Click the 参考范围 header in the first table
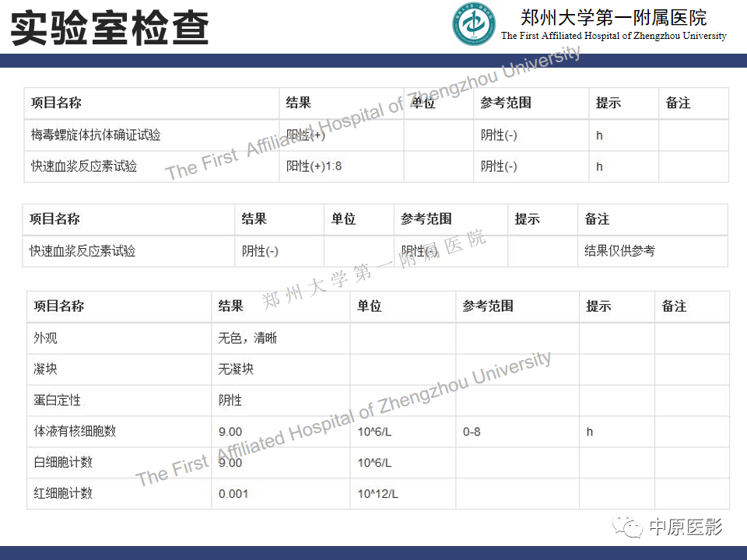The width and height of the screenshot is (747, 560). coord(506,103)
